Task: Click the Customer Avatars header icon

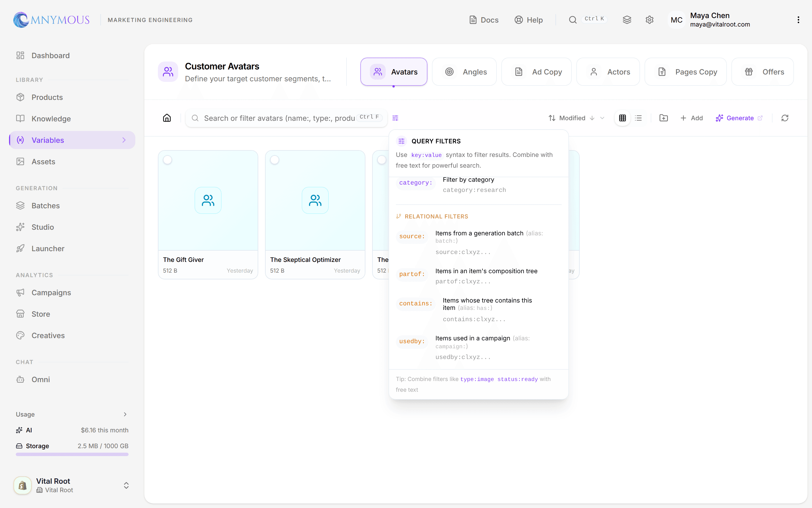Action: pos(168,72)
